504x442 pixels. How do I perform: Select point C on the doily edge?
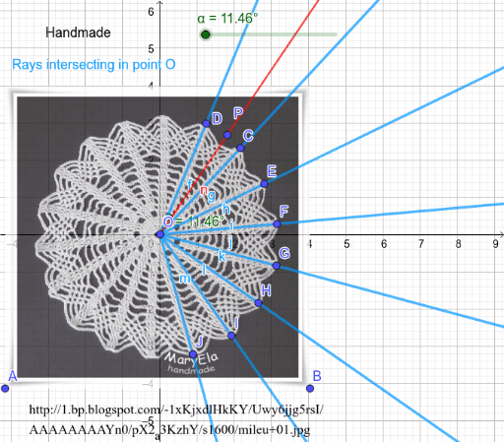coord(240,148)
